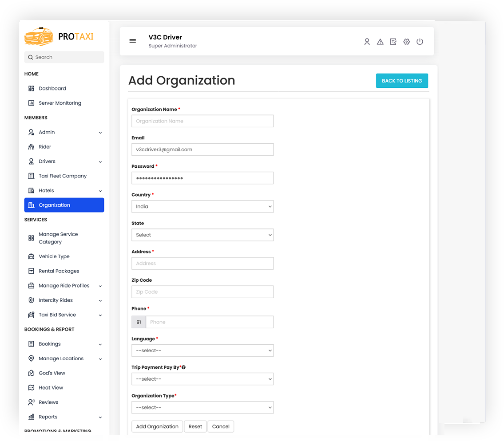This screenshot has width=504, height=441.
Task: Click the Add Organization button
Action: pos(157,426)
